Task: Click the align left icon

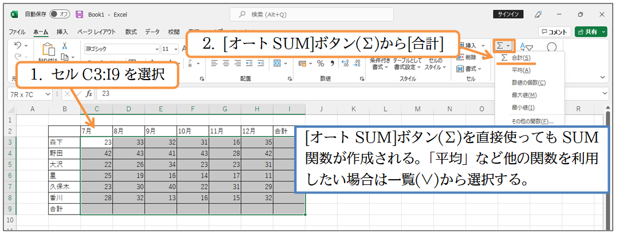Action: (214, 64)
